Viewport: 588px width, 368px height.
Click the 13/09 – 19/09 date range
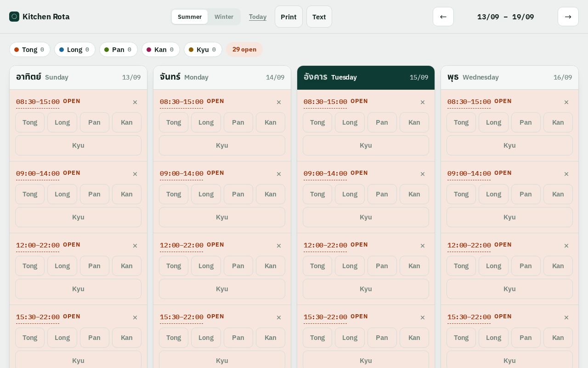click(506, 17)
